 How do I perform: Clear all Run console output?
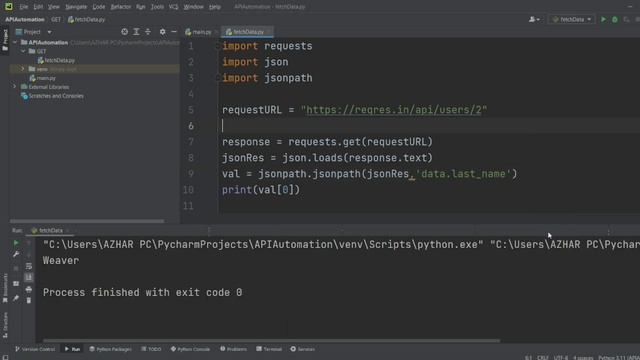[x=29, y=300]
